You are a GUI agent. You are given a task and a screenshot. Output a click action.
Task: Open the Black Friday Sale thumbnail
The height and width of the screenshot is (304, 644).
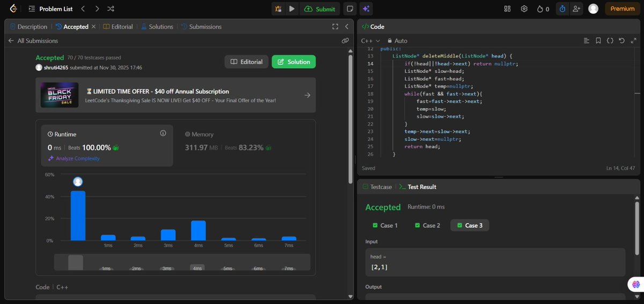[x=60, y=95]
